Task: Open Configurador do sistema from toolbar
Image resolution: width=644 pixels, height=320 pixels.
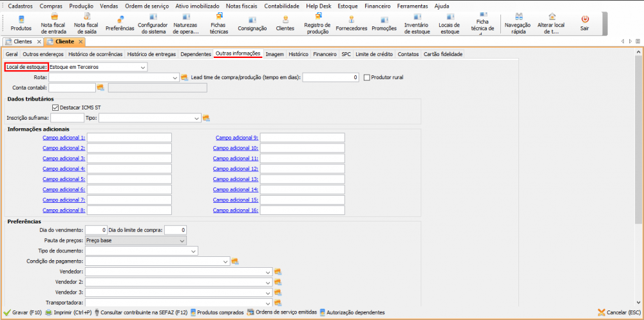Action: [x=152, y=23]
